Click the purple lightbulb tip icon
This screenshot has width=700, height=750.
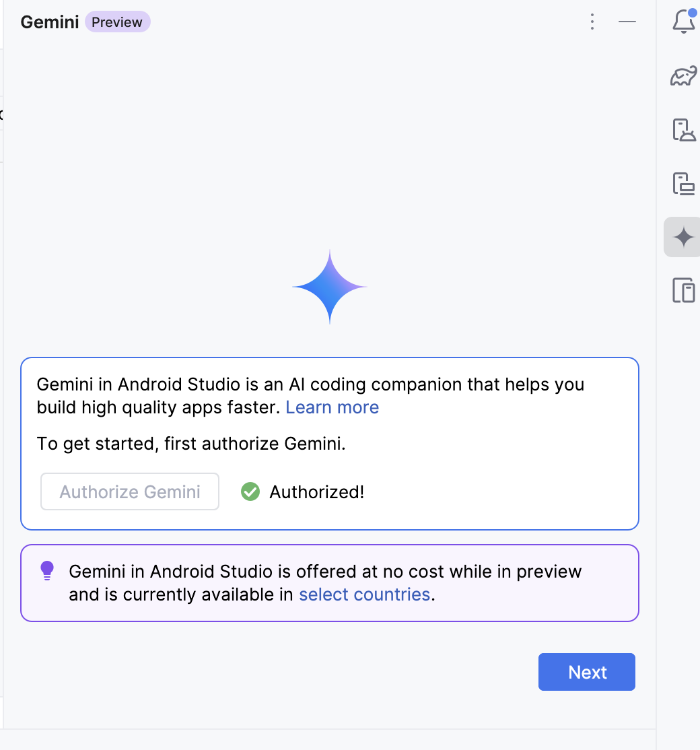click(47, 571)
